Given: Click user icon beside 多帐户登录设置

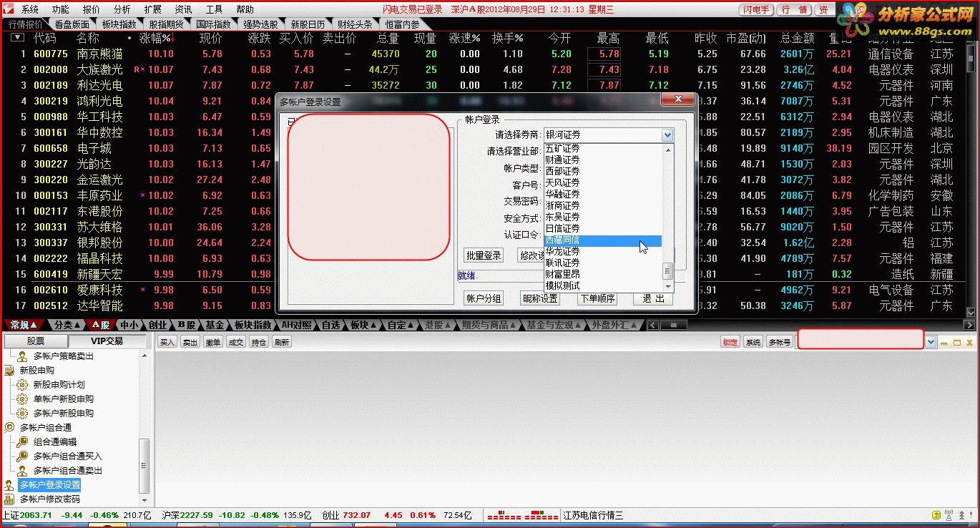Looking at the screenshot, I should [x=9, y=485].
